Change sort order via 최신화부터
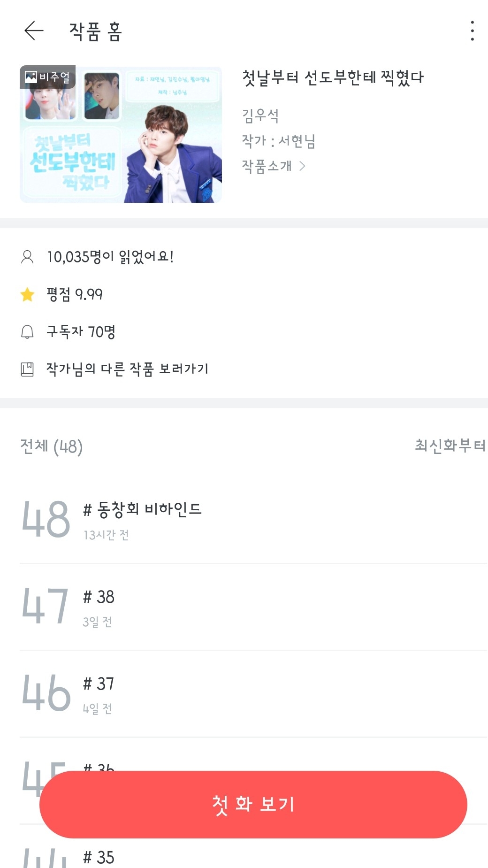 450,446
